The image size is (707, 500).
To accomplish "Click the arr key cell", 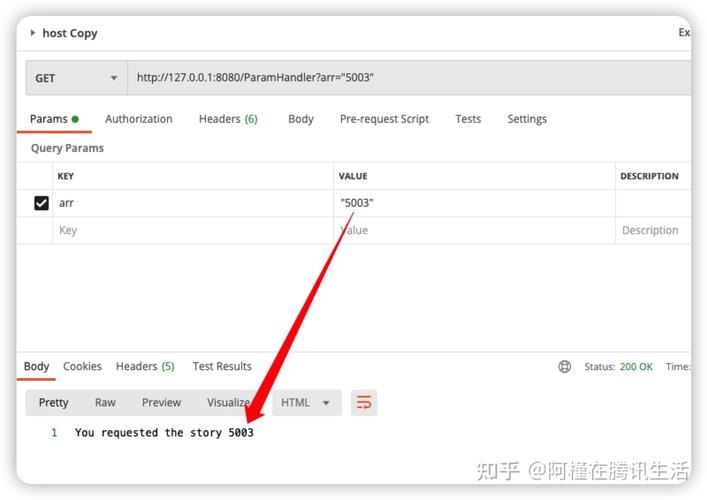I will pos(193,203).
